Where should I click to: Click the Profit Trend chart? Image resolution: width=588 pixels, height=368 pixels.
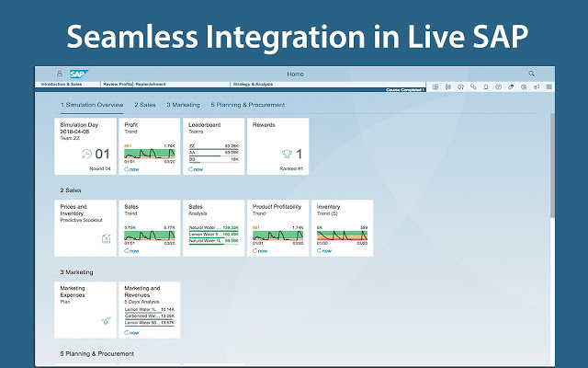point(150,154)
